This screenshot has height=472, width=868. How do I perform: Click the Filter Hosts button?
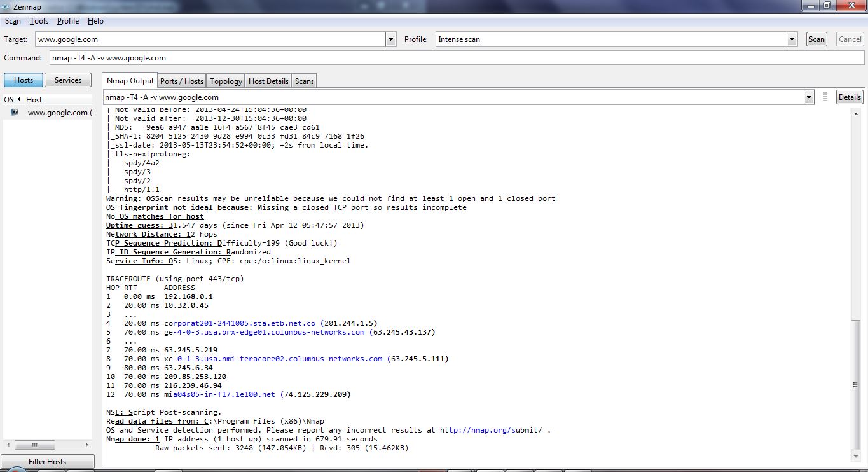[48, 462]
